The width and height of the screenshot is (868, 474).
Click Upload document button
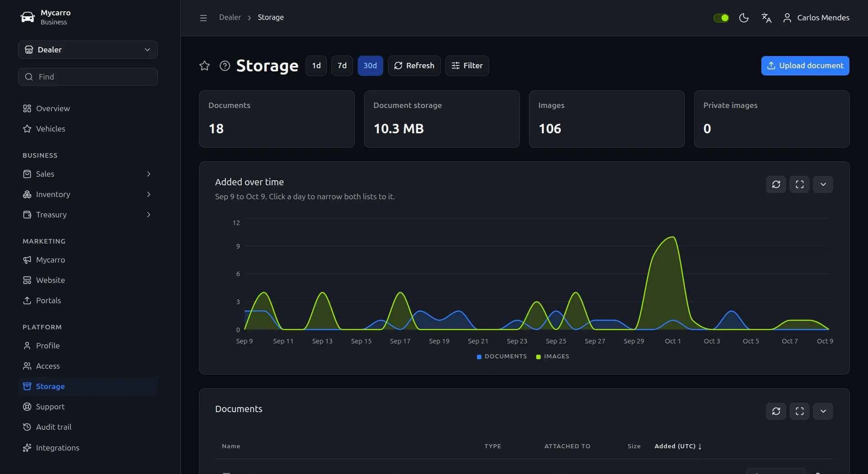(805, 66)
